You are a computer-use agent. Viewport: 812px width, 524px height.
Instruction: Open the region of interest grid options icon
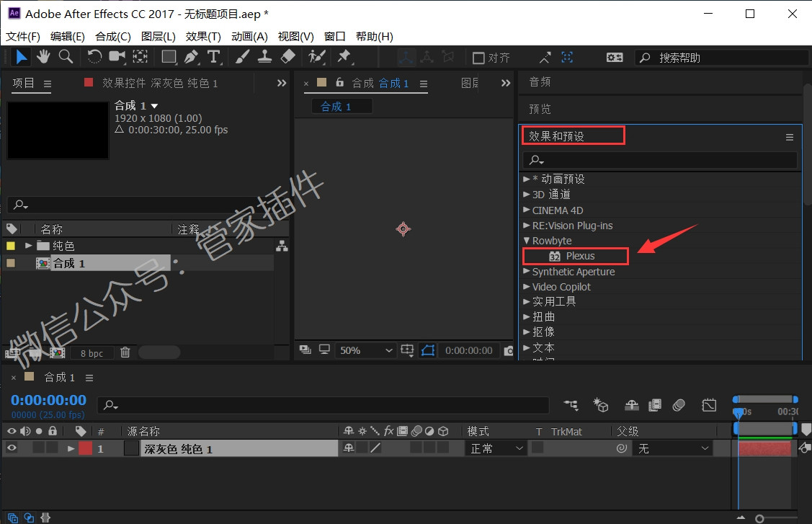click(408, 351)
